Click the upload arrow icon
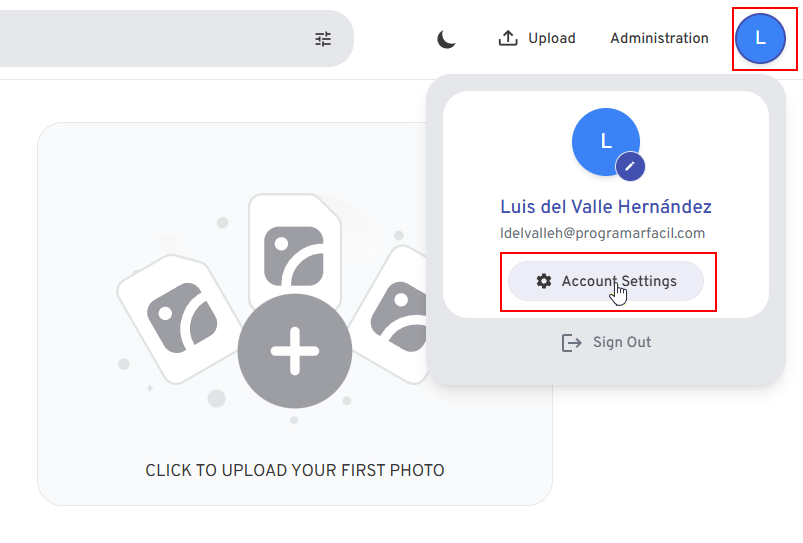The width and height of the screenshot is (803, 543). pos(508,38)
